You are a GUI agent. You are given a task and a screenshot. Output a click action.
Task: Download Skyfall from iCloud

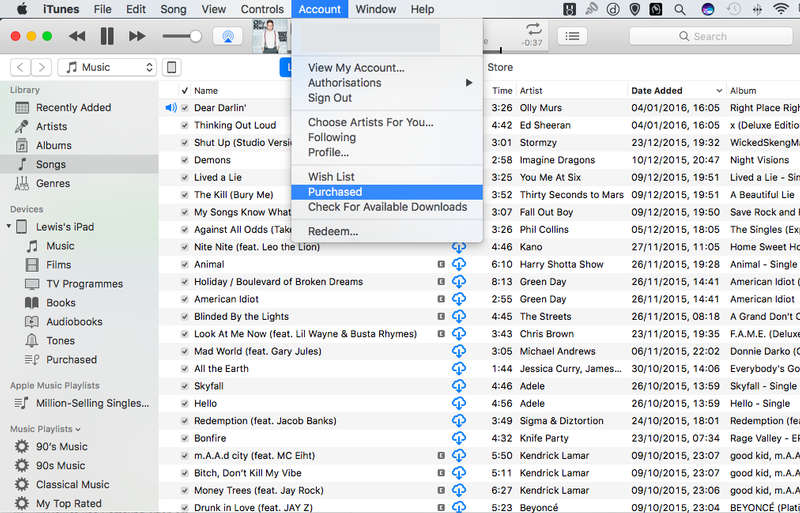[459, 386]
